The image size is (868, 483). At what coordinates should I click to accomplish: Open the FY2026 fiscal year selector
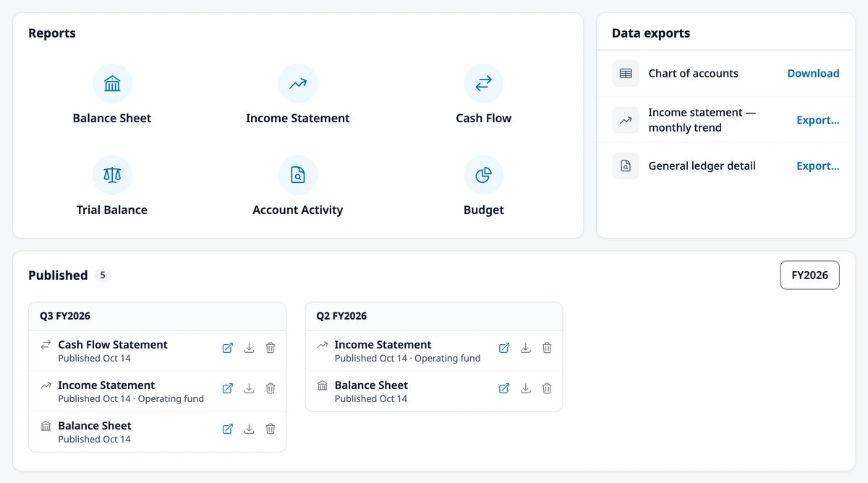tap(809, 275)
